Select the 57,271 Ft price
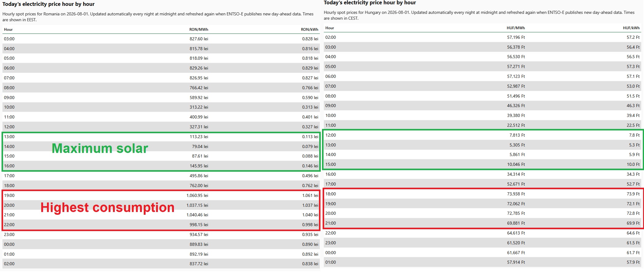This screenshot has height=272, width=644. click(516, 66)
